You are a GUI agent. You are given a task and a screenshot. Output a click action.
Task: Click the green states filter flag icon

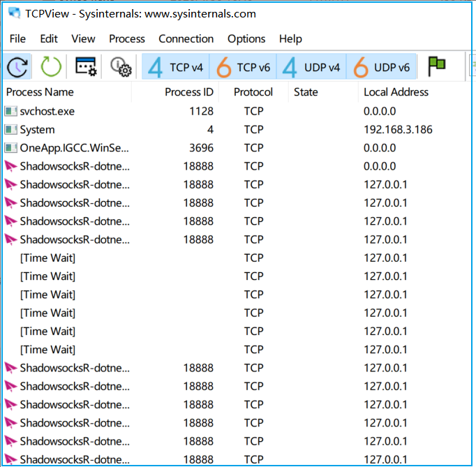[x=436, y=66]
